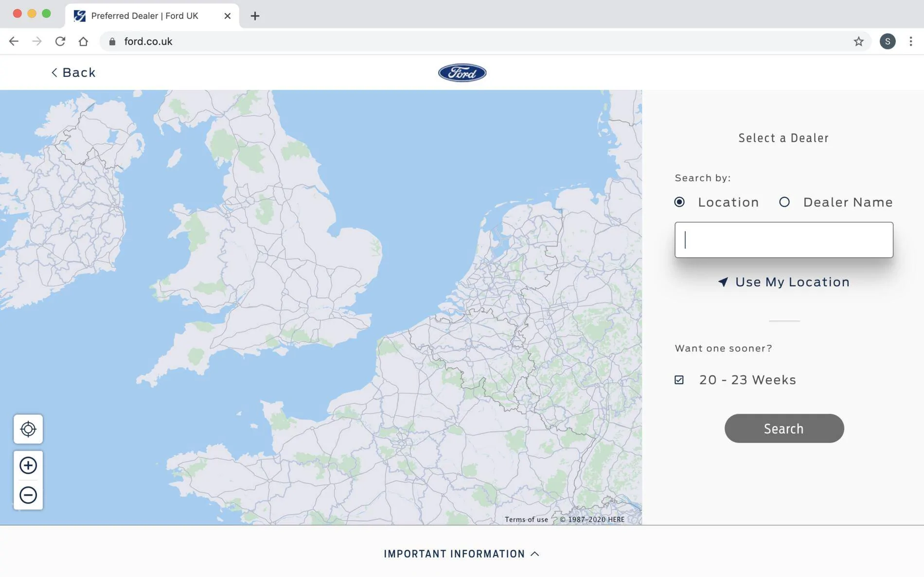The image size is (924, 577).
Task: Select Dealer Name search radio button
Action: [x=784, y=202]
